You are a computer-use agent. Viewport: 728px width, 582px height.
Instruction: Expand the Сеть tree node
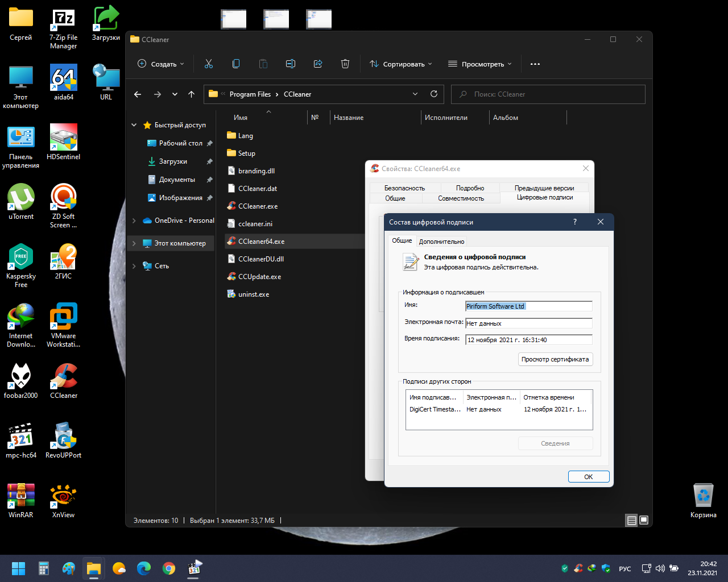coord(134,266)
